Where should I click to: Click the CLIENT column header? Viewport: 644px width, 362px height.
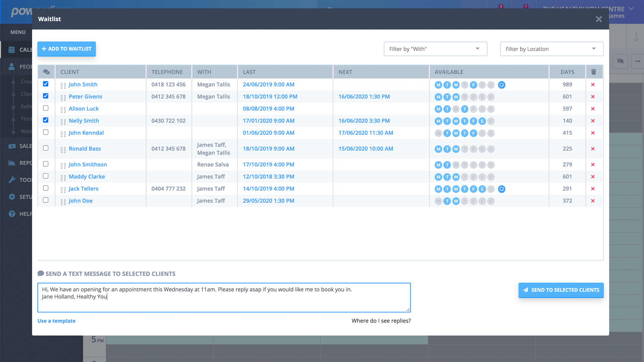70,72
